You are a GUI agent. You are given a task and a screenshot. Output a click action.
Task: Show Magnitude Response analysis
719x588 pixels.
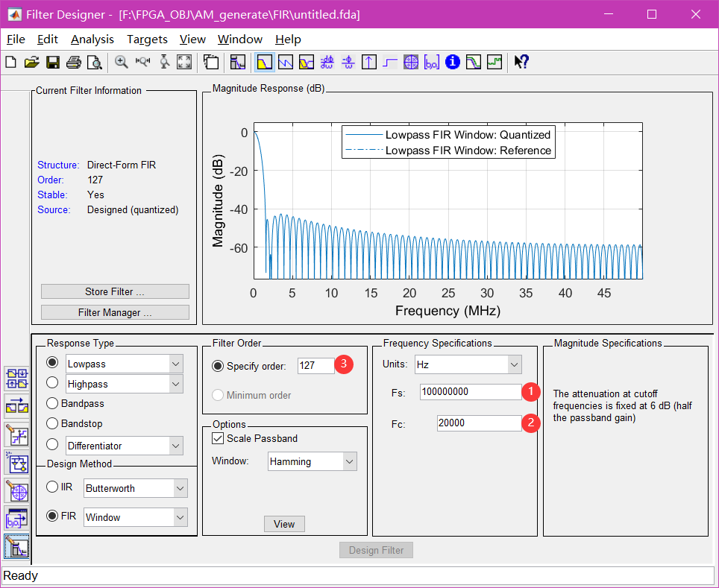click(265, 62)
